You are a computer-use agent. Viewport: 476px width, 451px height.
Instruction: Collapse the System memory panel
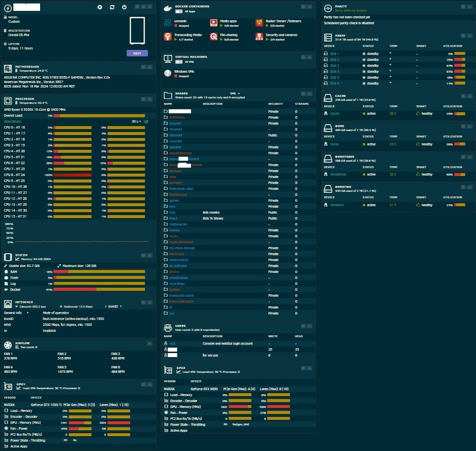pos(149,255)
